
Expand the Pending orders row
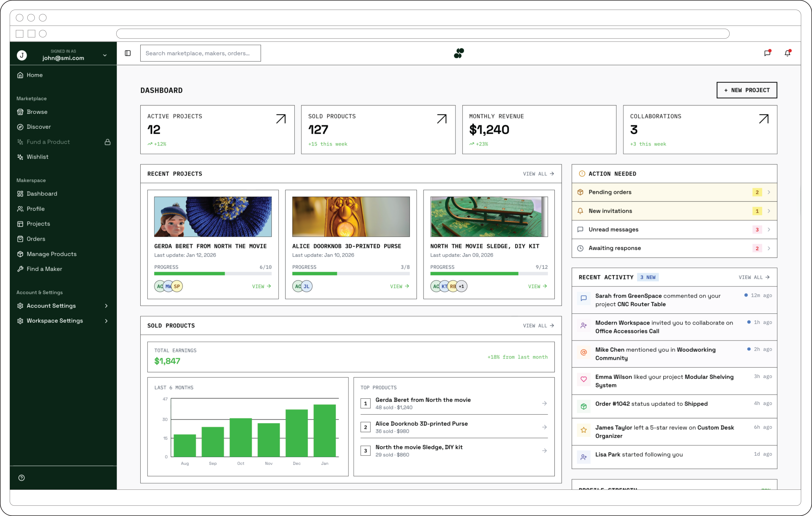pos(674,192)
